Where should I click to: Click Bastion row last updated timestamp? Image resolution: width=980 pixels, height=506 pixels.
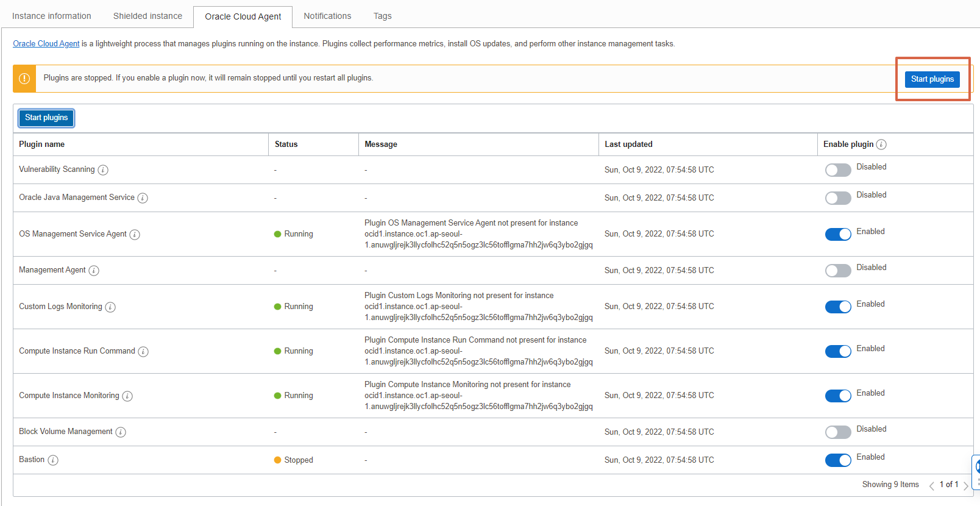(x=659, y=460)
